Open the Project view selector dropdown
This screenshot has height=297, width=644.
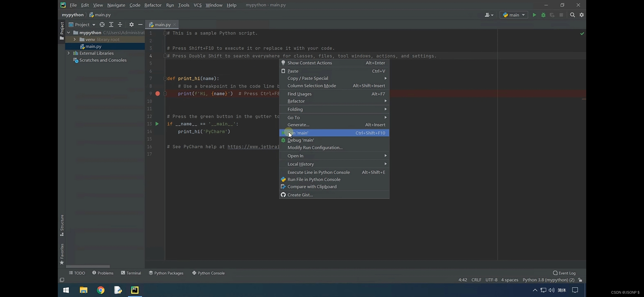tap(82, 24)
